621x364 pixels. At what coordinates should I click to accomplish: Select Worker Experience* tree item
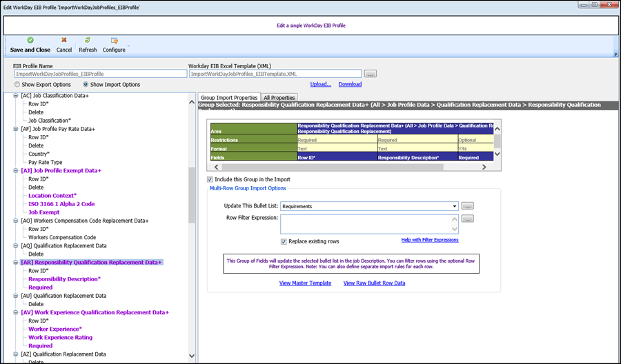[x=55, y=329]
